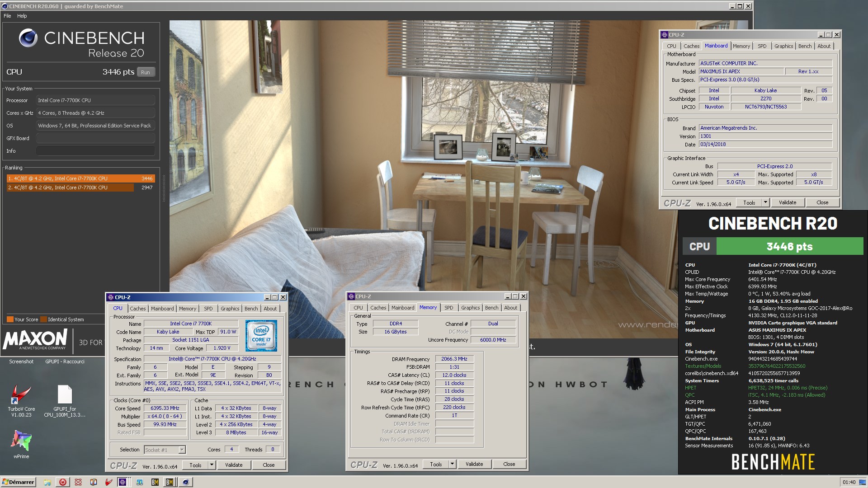The image size is (868, 488).
Task: Click the DRAM Frequency value 2066.3 MHz
Action: point(454,359)
